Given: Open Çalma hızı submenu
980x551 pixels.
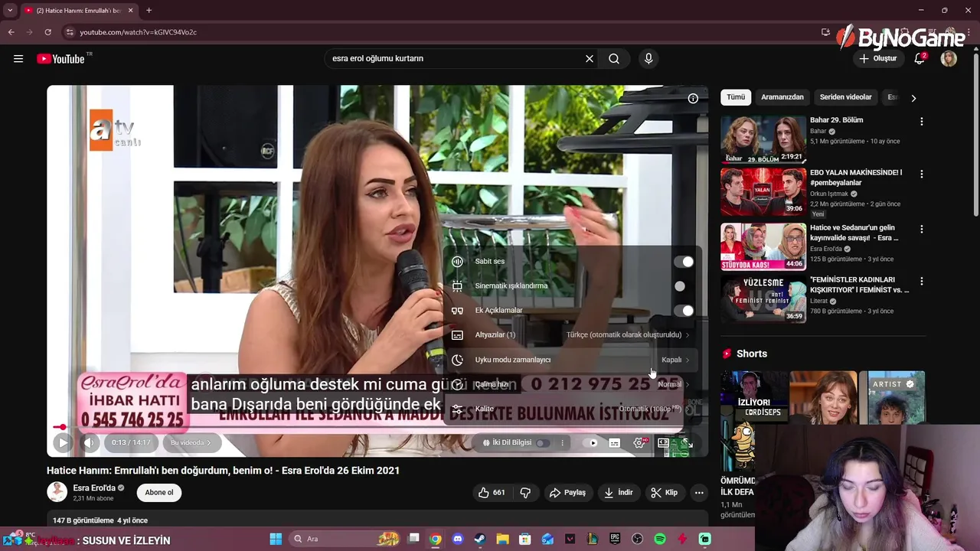Looking at the screenshot, I should click(x=571, y=384).
